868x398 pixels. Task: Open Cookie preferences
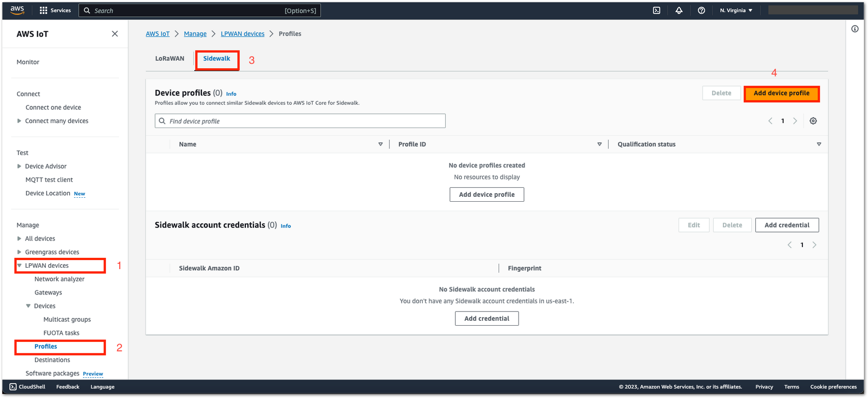pyautogui.click(x=833, y=387)
